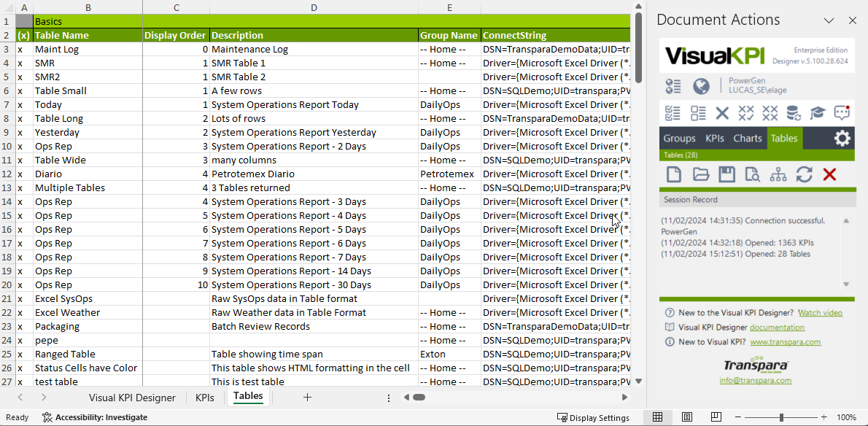868x426 pixels.
Task: Click the red X delete icon
Action: [x=829, y=174]
